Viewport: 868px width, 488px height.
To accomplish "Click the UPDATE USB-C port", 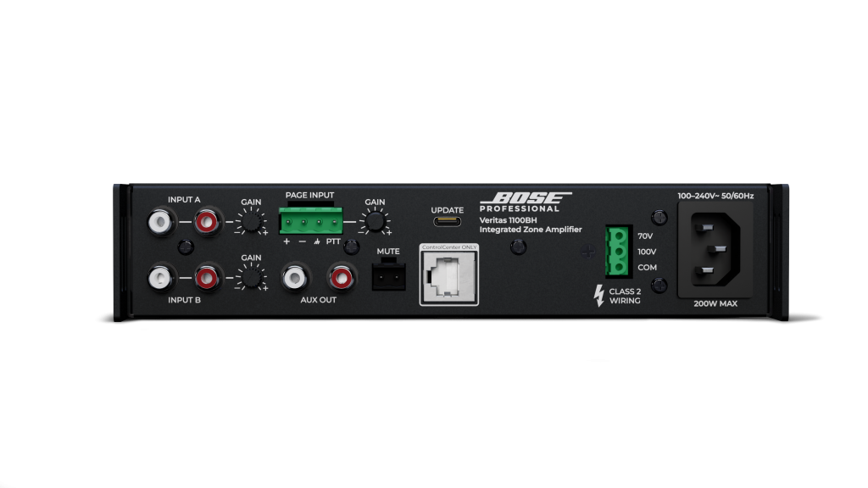I will [448, 223].
